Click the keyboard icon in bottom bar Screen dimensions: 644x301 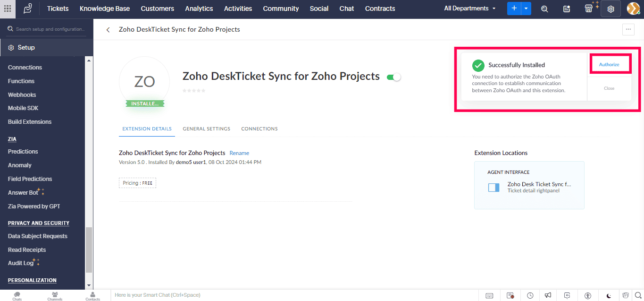[x=489, y=296]
